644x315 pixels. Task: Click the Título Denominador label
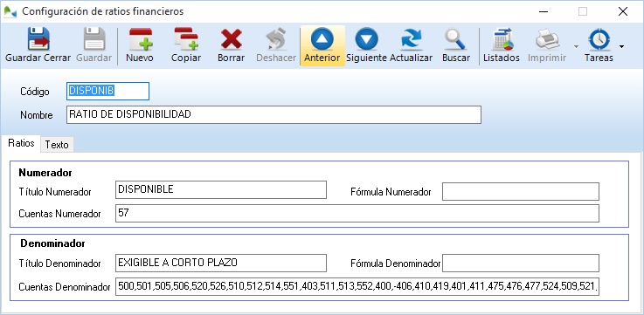(x=60, y=264)
